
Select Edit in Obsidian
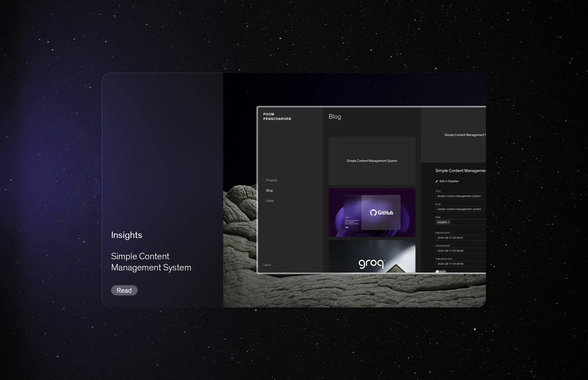click(449, 181)
